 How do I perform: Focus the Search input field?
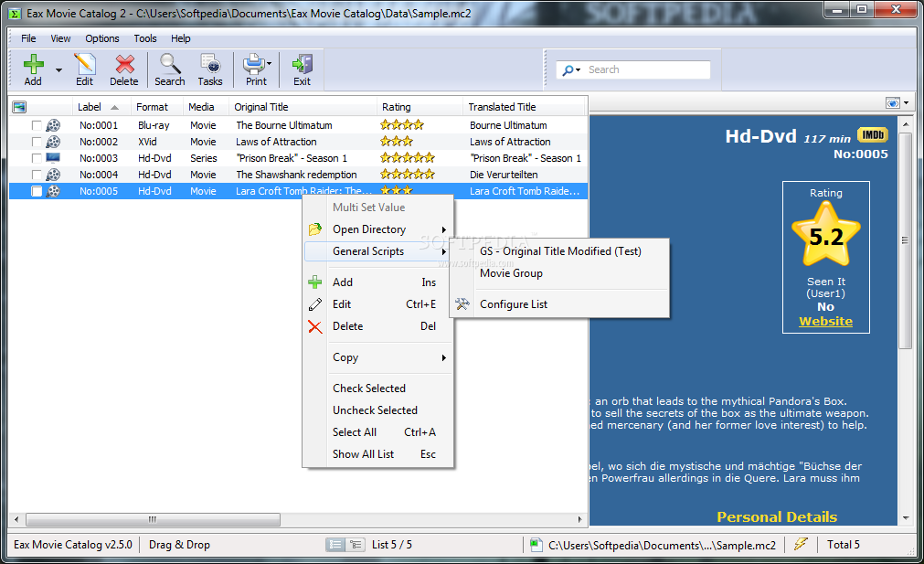[x=647, y=69]
